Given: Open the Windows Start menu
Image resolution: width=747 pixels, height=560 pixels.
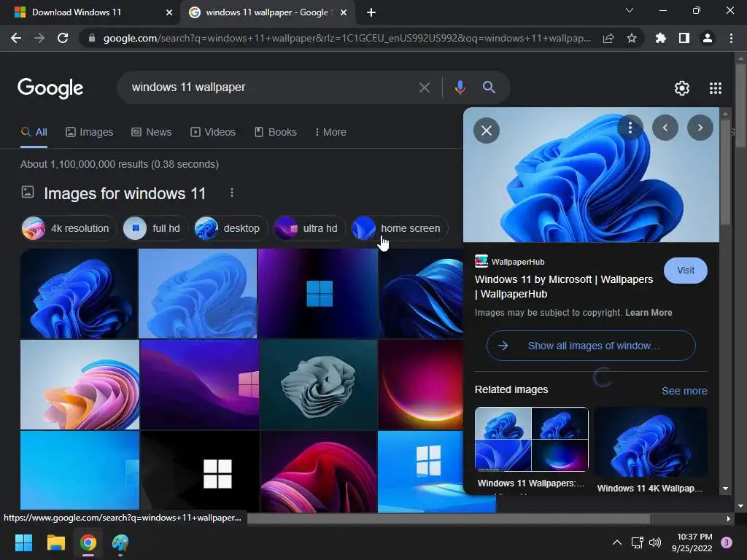Looking at the screenshot, I should pyautogui.click(x=23, y=542).
